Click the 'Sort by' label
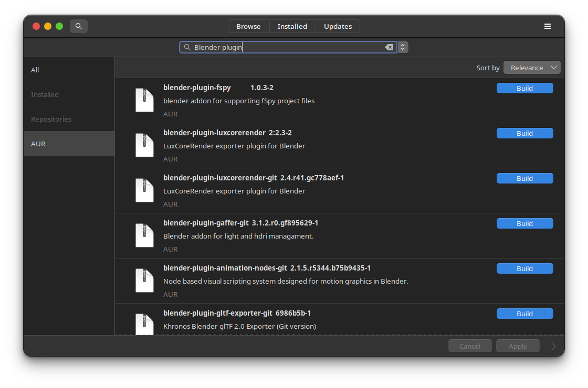588x388 pixels. coord(488,68)
